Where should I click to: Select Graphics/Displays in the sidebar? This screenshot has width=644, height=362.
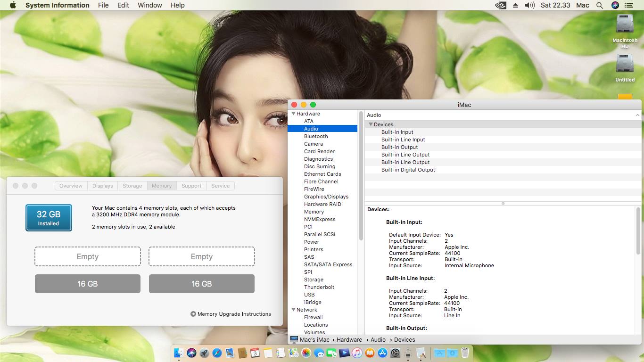[x=326, y=197]
